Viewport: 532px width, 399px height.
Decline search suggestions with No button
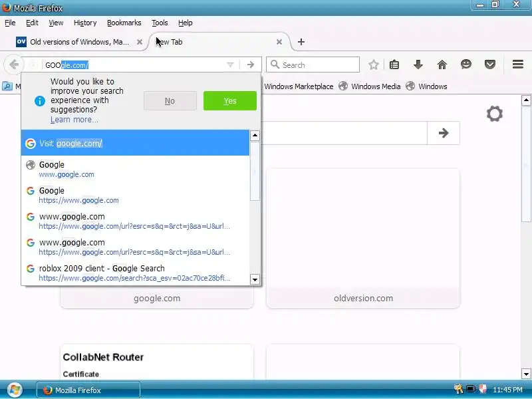coord(170,101)
